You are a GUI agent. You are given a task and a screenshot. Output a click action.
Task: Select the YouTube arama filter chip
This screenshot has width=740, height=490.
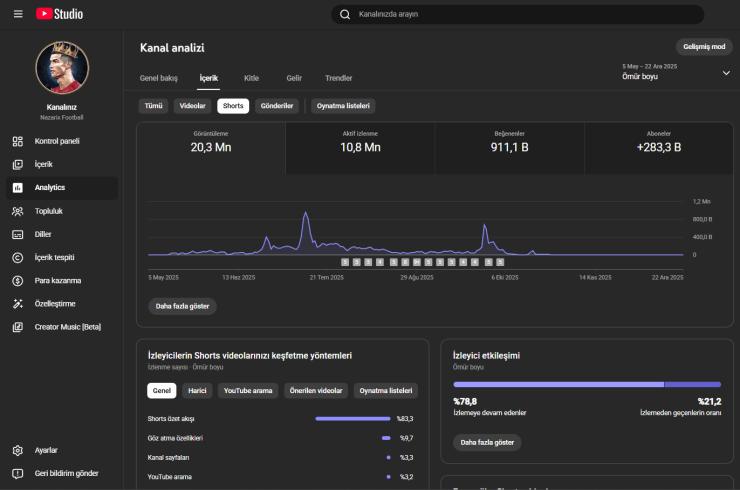pos(248,391)
